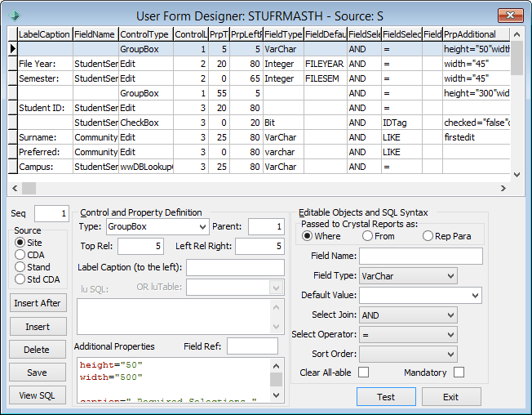Select the 'Preferred:' grid cell
The width and height of the screenshot is (532, 415).
(45, 152)
